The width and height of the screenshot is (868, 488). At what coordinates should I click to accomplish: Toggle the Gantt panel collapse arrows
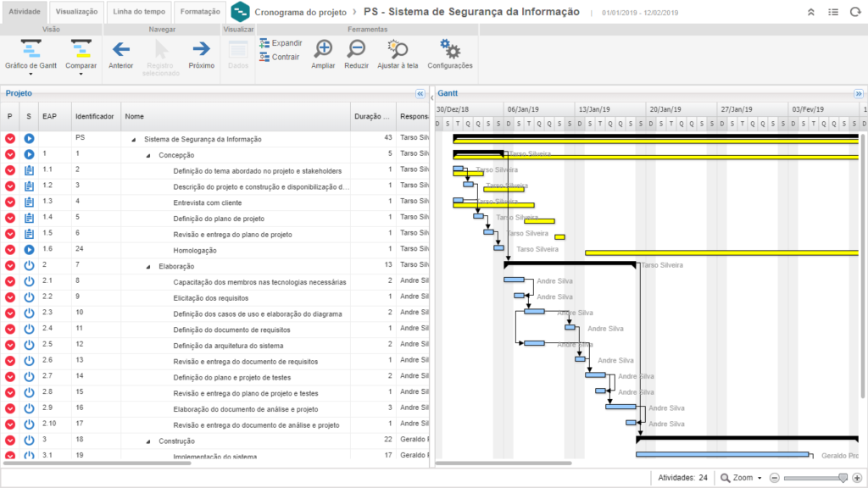coord(858,94)
